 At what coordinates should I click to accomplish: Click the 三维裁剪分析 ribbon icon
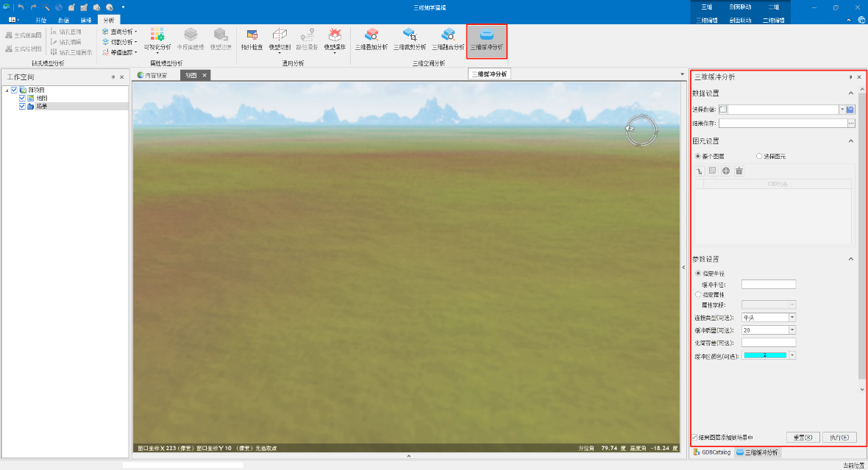coord(409,40)
